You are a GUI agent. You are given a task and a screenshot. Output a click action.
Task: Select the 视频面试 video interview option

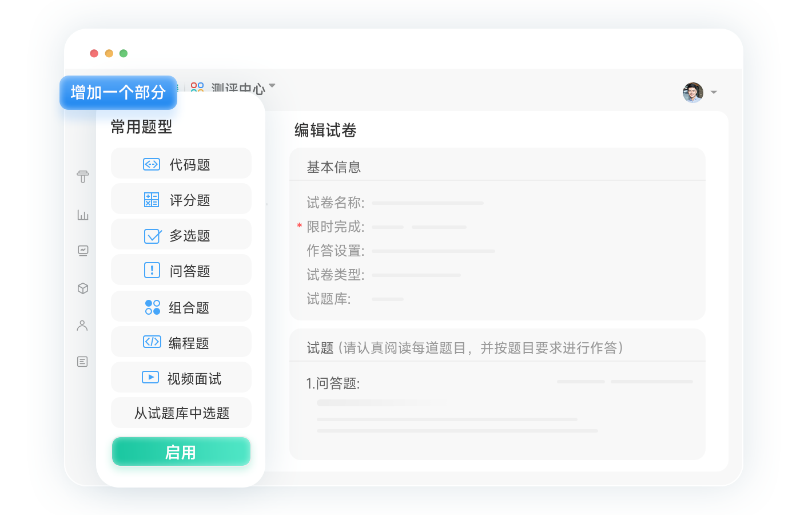pos(181,378)
